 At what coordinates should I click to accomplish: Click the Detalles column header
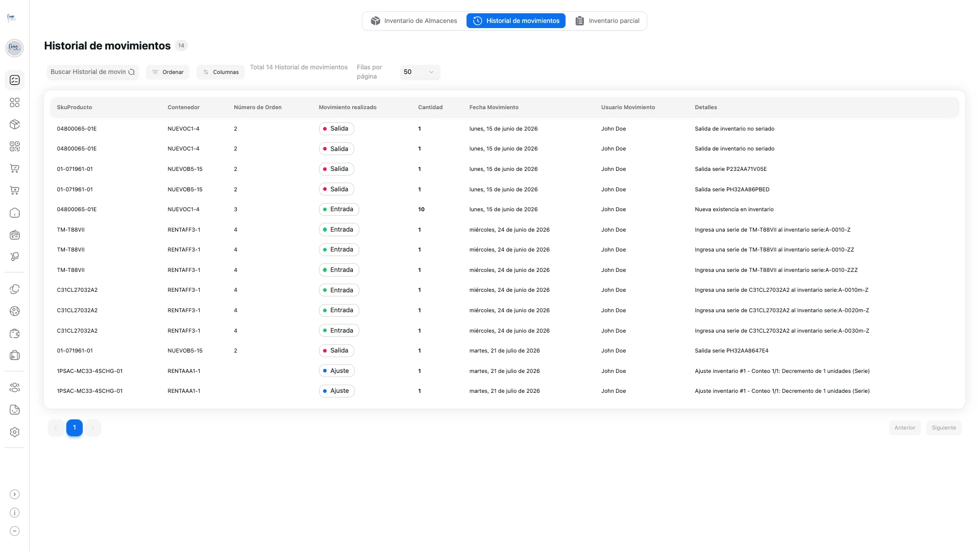click(x=705, y=107)
